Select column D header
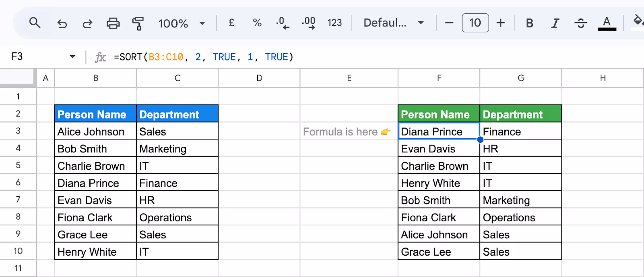This screenshot has height=277, width=644. tap(259, 78)
